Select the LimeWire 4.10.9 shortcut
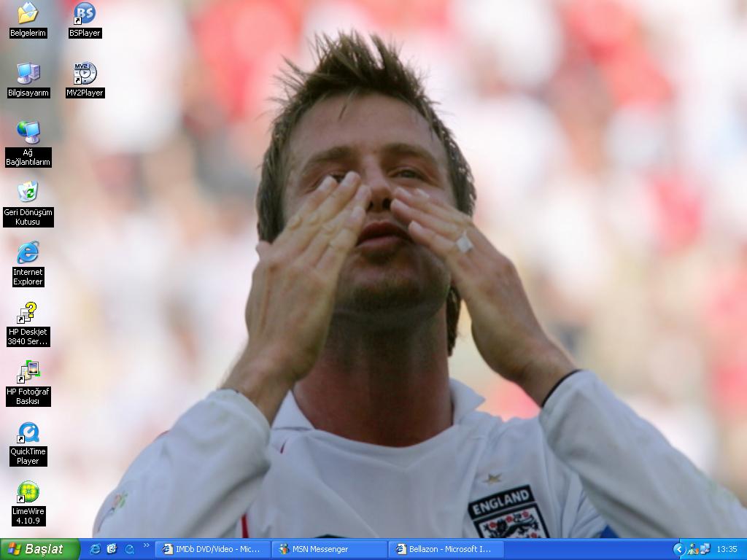The width and height of the screenshot is (747, 560). pyautogui.click(x=28, y=492)
